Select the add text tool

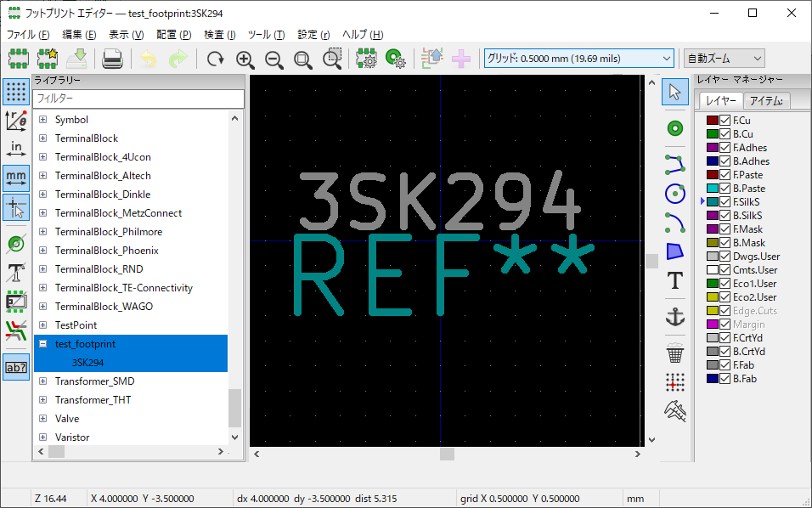[x=675, y=281]
